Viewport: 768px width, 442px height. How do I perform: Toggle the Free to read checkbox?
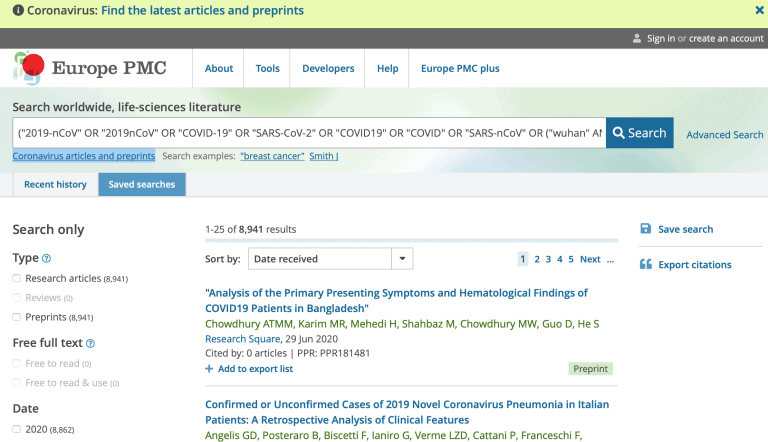click(17, 363)
